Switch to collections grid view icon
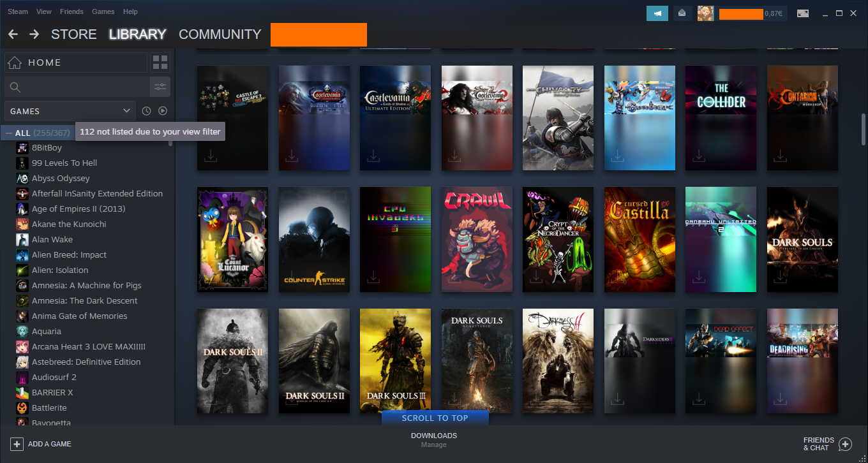The height and width of the screenshot is (463, 868). (160, 62)
